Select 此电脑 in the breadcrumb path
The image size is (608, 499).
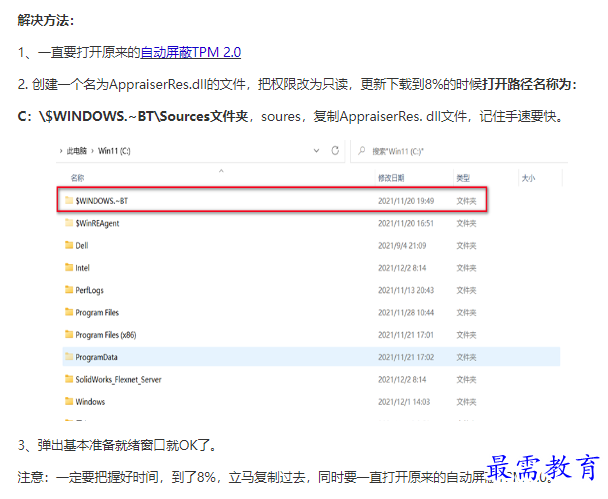[76, 151]
